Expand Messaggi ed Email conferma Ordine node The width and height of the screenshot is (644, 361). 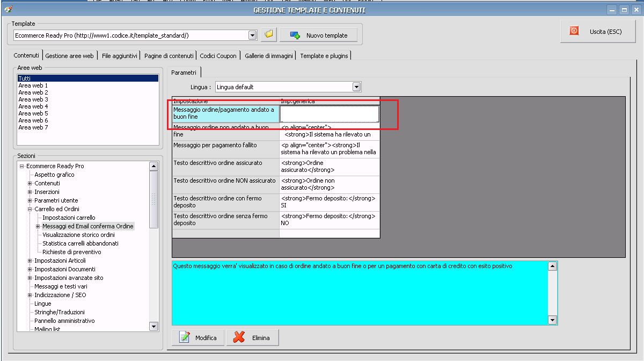(x=38, y=226)
